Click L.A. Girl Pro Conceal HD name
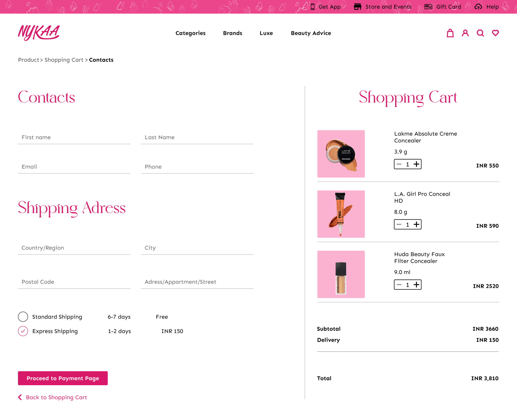 (422, 197)
